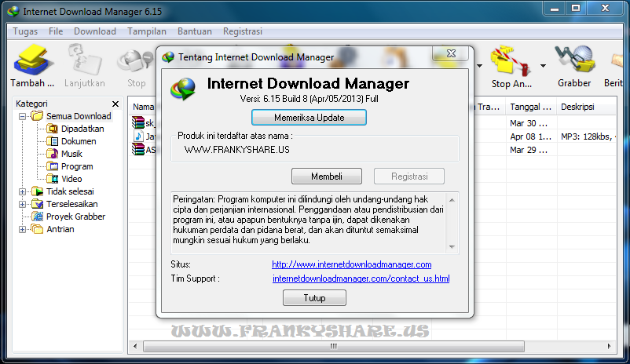Select Tidak selesai folder icon
Screen dimensions: 630x364
tap(37, 191)
